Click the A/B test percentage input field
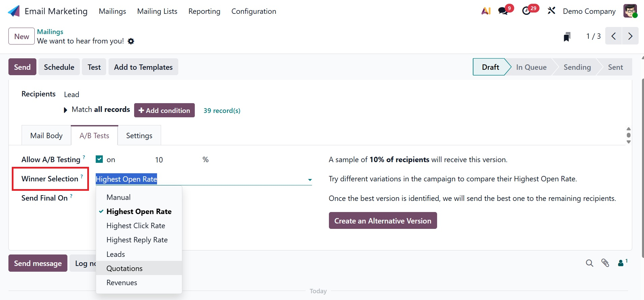 pyautogui.click(x=175, y=160)
